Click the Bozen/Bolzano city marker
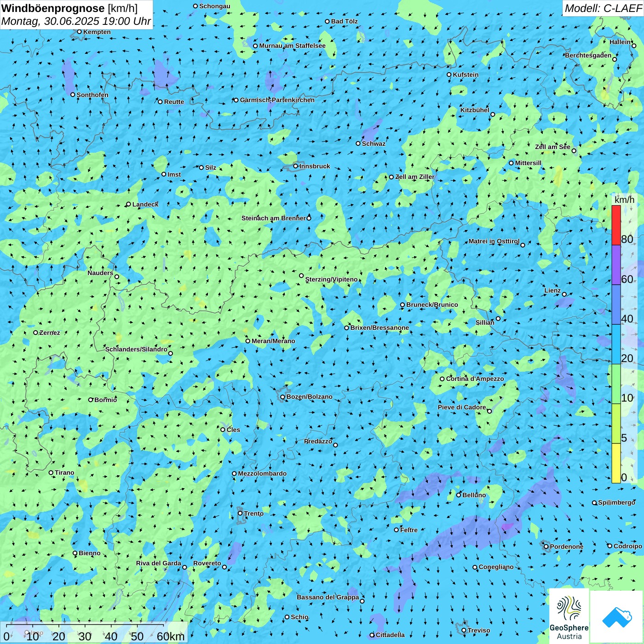Viewport: 644px width, 644px height. [283, 397]
